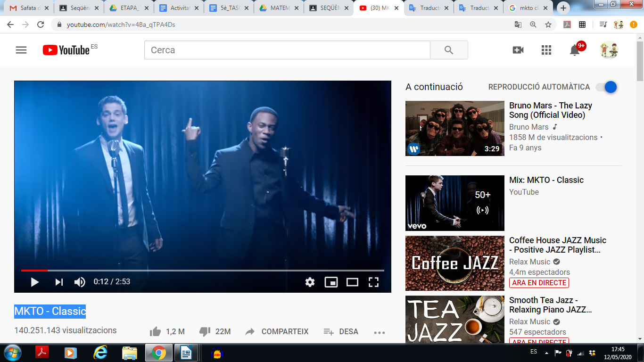Click the address bar URL
The width and height of the screenshot is (644, 362).
pos(121,25)
